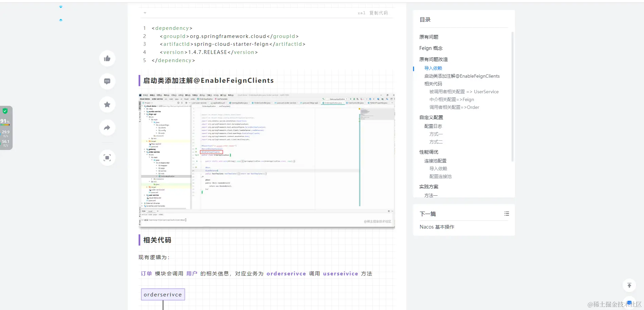Screen dimensions: 644x310
Task: Open 被调用者相关配置 => UserService entry
Action: [x=464, y=92]
